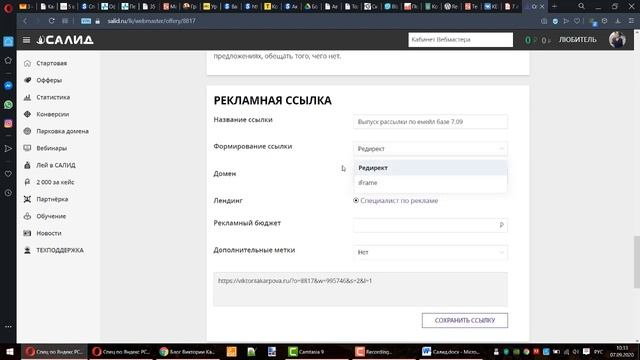Screen dimensions: 640x360
Task: Focus the Название ссылки input field
Action: [x=430, y=122]
